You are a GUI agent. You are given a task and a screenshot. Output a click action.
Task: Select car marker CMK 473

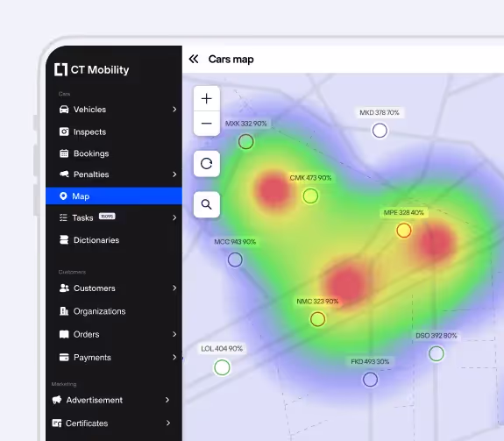[x=310, y=196]
